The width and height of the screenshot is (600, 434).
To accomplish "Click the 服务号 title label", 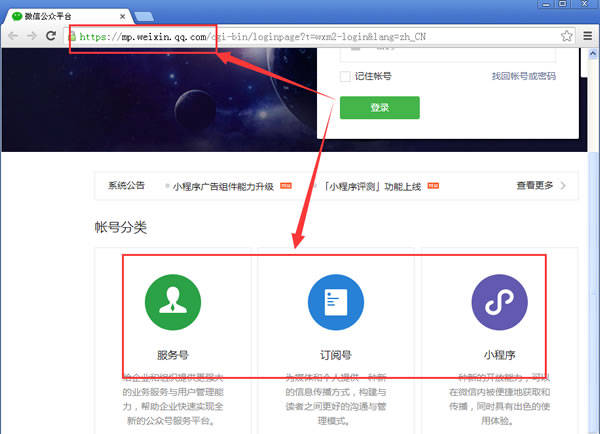I will click(173, 355).
